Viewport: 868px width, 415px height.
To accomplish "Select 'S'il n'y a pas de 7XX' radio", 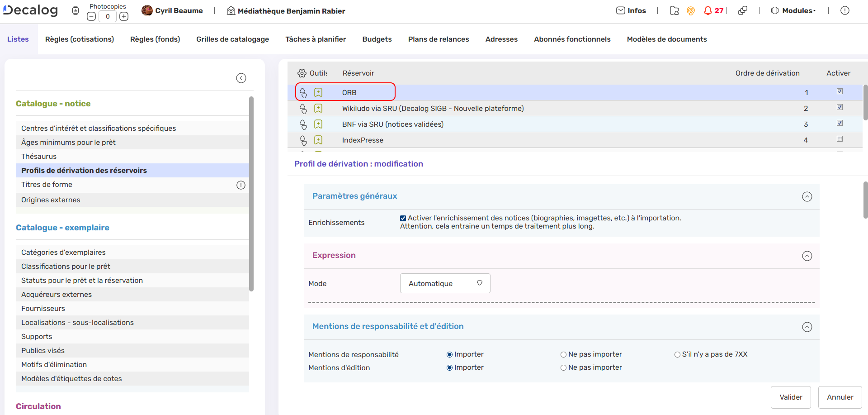I will point(677,354).
